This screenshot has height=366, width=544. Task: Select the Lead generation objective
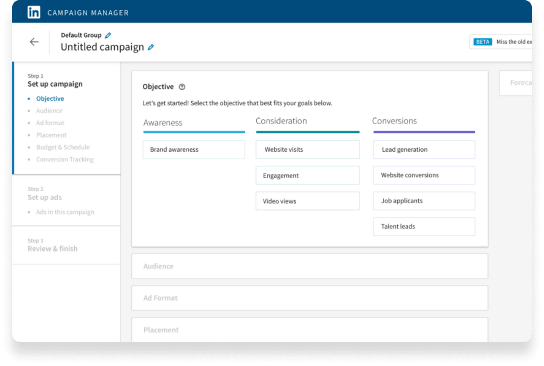[424, 150]
